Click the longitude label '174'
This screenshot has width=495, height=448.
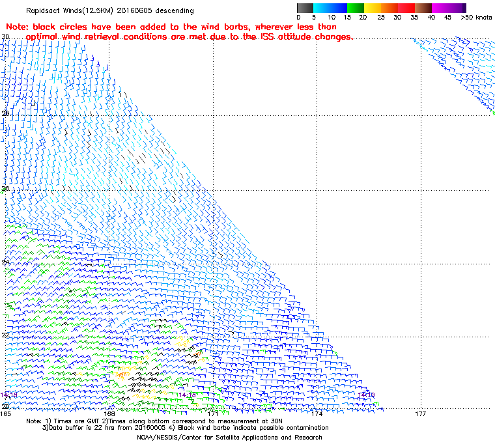click(317, 413)
